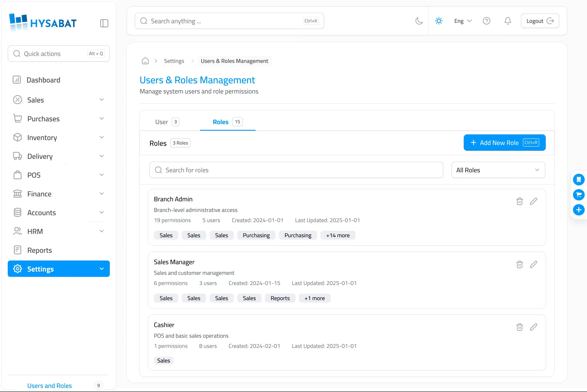Switch to light mode sun icon
This screenshot has height=392, width=587.
coord(439,21)
